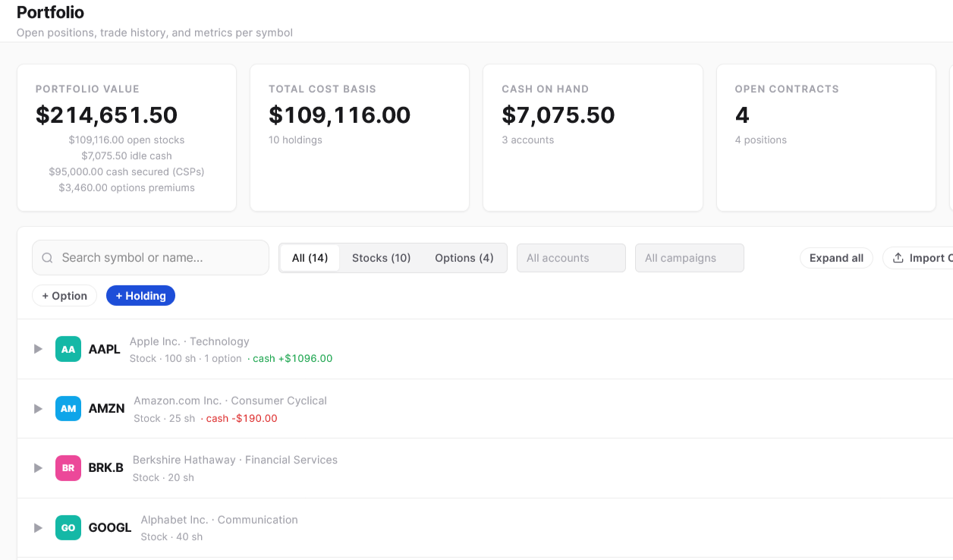Add a new option with + Option
The height and width of the screenshot is (560, 953).
pyautogui.click(x=64, y=296)
